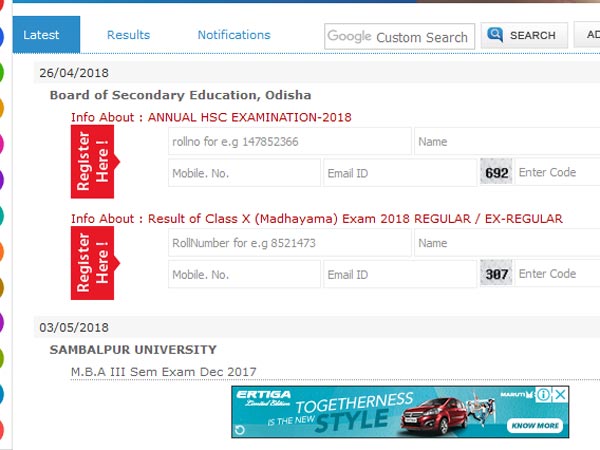
Task: Focus the Google Custom Search box
Action: point(398,36)
